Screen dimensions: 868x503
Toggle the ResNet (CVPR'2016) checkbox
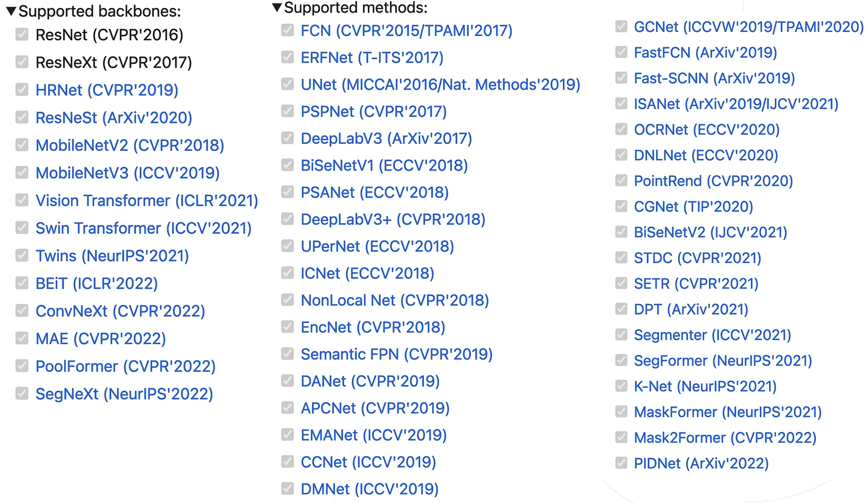click(22, 35)
